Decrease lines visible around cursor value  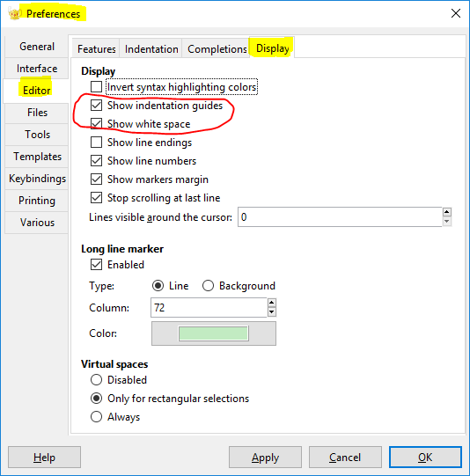tap(446, 222)
